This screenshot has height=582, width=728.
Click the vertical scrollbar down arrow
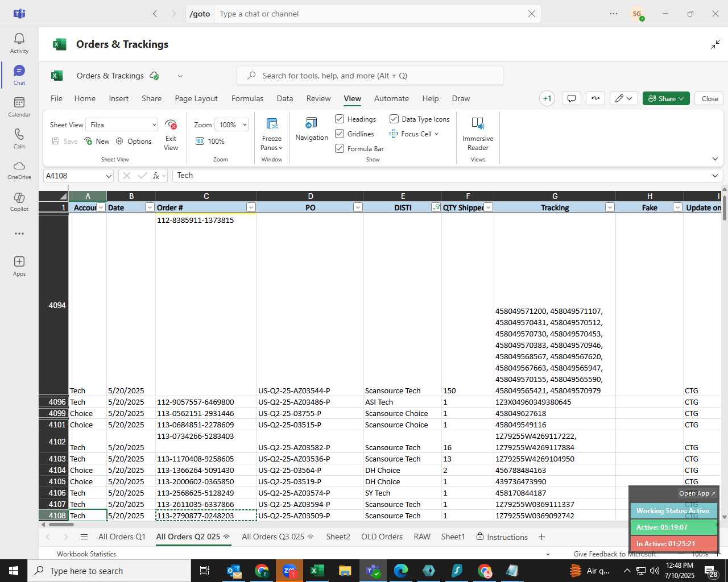click(x=724, y=517)
